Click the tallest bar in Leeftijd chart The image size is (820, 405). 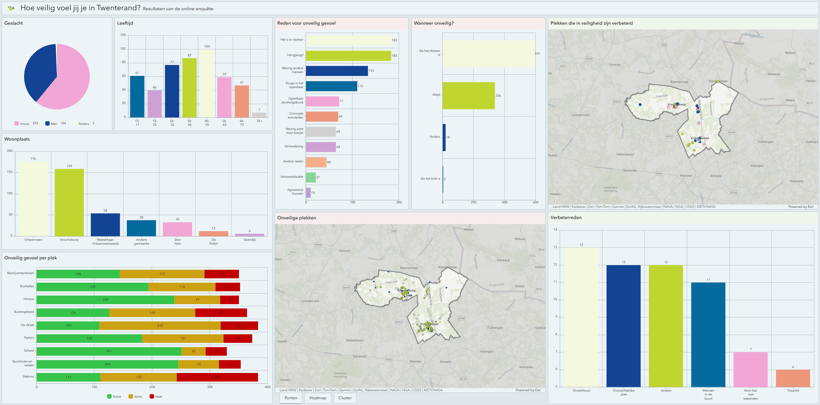207,83
